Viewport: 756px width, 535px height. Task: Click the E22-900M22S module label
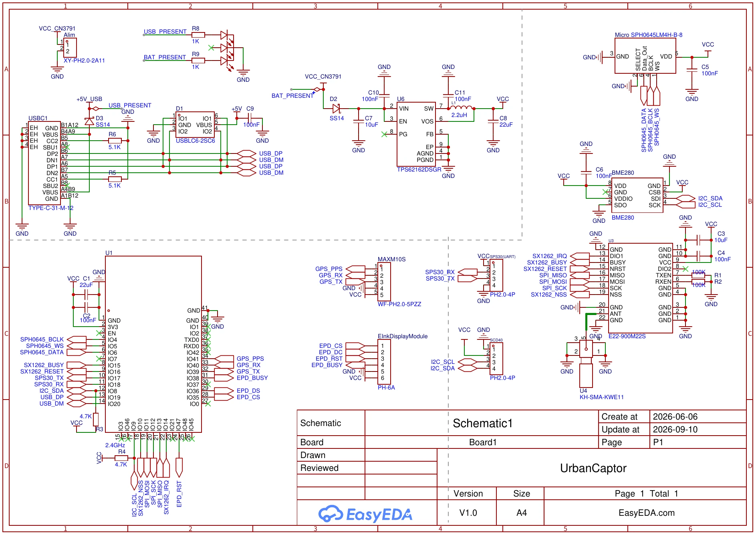click(627, 336)
